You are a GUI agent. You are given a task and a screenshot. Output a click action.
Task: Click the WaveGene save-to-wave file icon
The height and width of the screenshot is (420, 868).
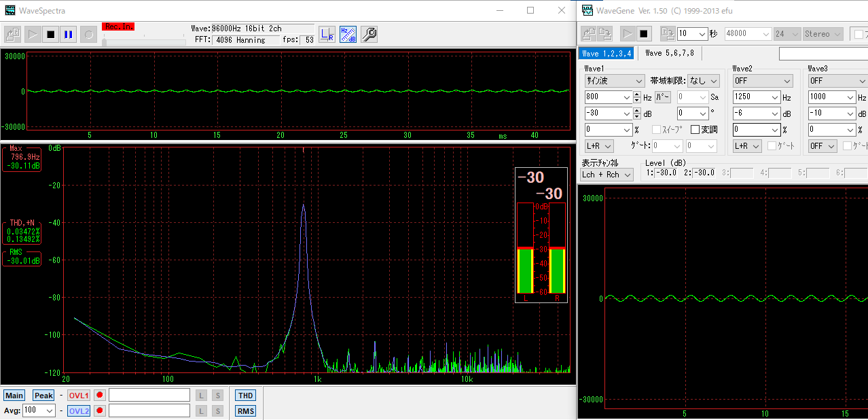[x=668, y=33]
